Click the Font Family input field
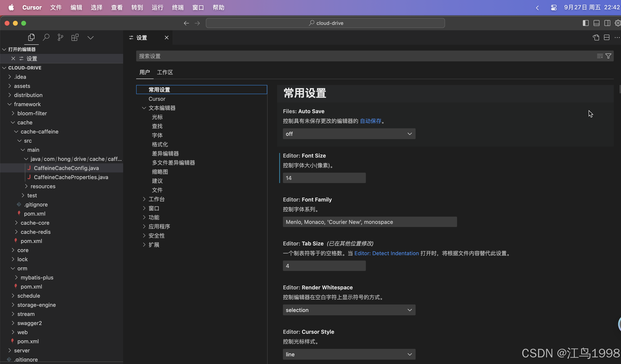 [x=370, y=222]
